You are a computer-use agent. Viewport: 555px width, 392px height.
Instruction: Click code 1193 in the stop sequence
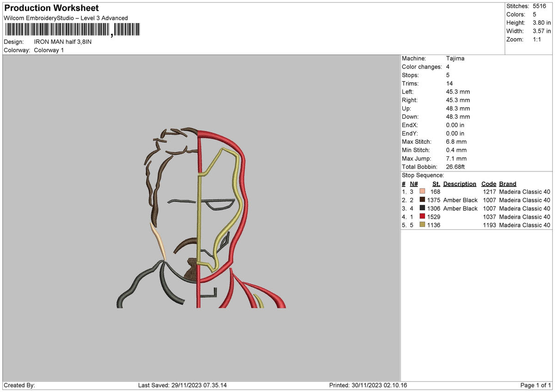tap(489, 225)
